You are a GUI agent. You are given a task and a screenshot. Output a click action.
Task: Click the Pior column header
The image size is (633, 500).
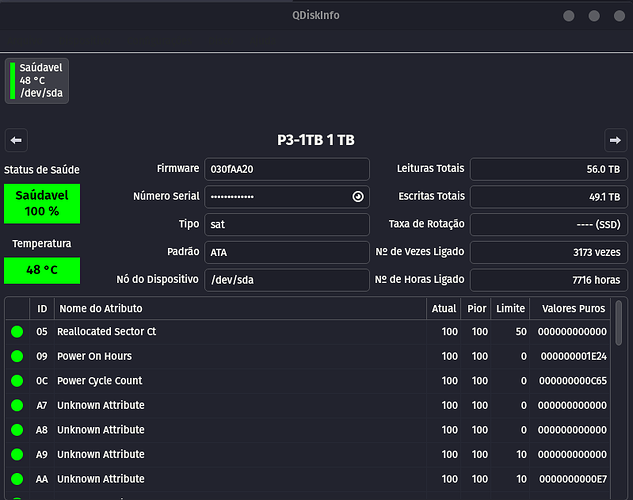coord(476,309)
